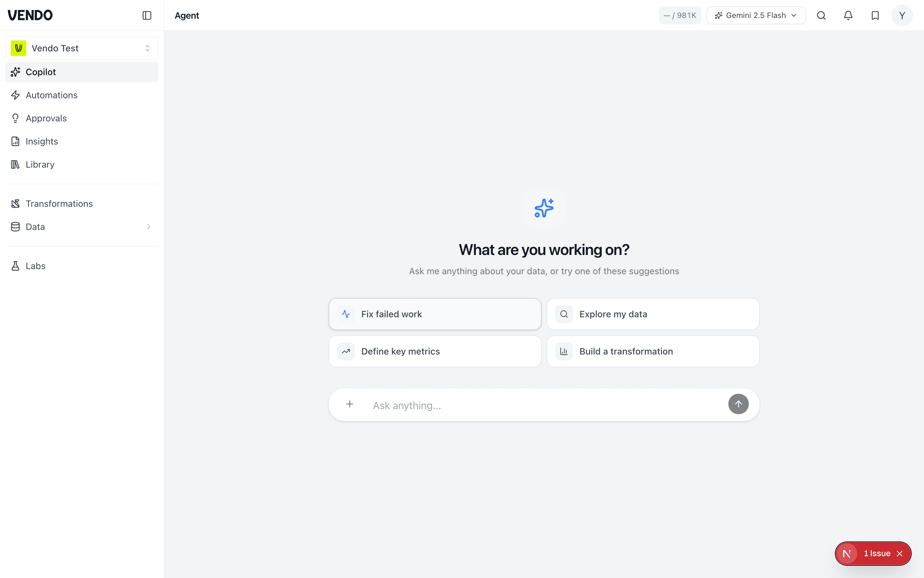Click the plus attachment icon in prompt

click(x=350, y=404)
